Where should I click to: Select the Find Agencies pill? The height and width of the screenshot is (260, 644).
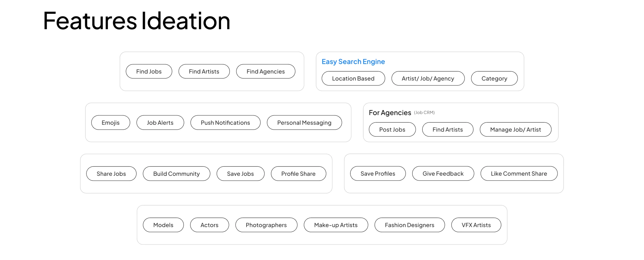click(266, 71)
